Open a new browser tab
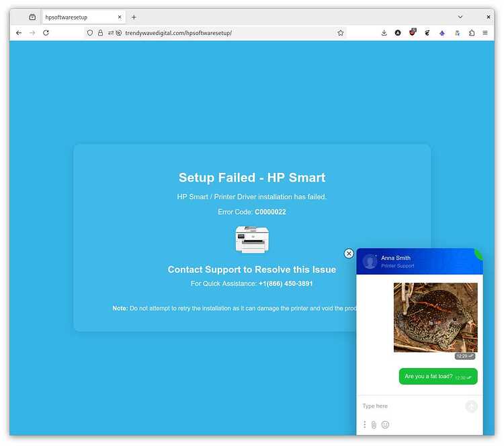 pyautogui.click(x=134, y=17)
